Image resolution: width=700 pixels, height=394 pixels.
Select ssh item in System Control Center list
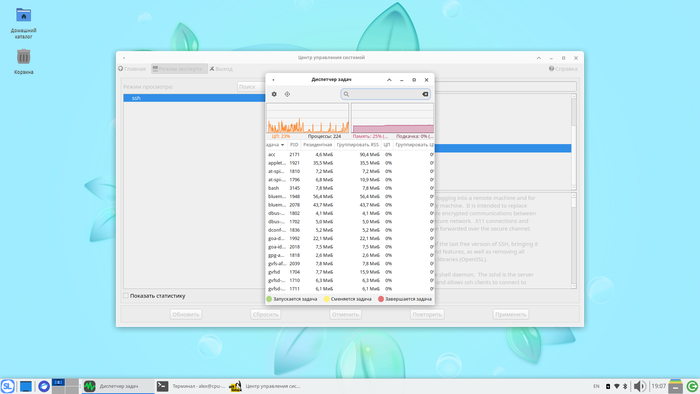coord(194,98)
